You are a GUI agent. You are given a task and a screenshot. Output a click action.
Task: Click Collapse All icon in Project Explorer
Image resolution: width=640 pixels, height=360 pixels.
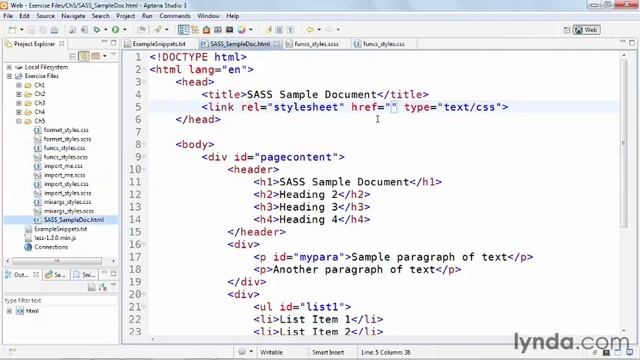click(73, 56)
